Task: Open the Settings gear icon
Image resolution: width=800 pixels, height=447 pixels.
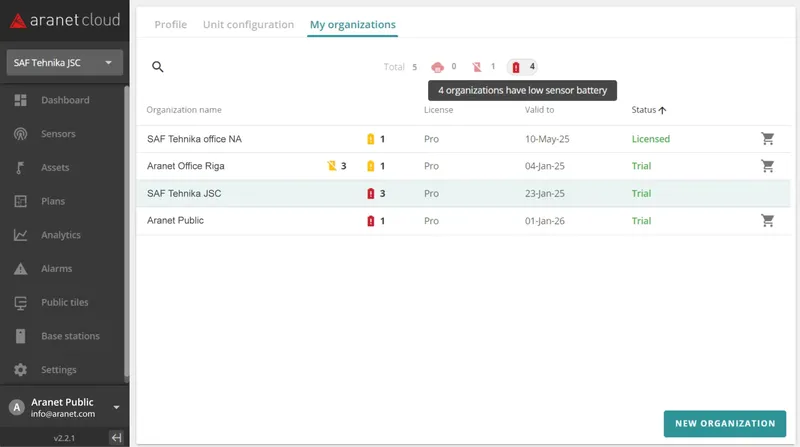Action: 20,369
